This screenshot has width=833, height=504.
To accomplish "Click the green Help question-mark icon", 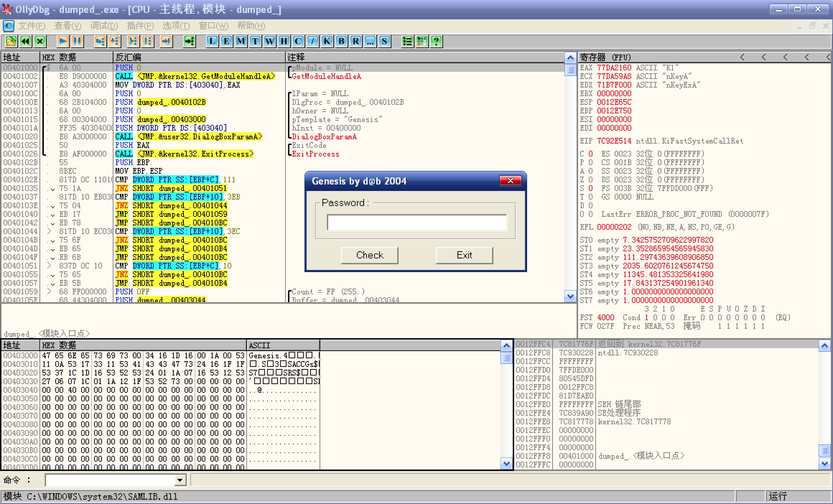I will point(436,41).
